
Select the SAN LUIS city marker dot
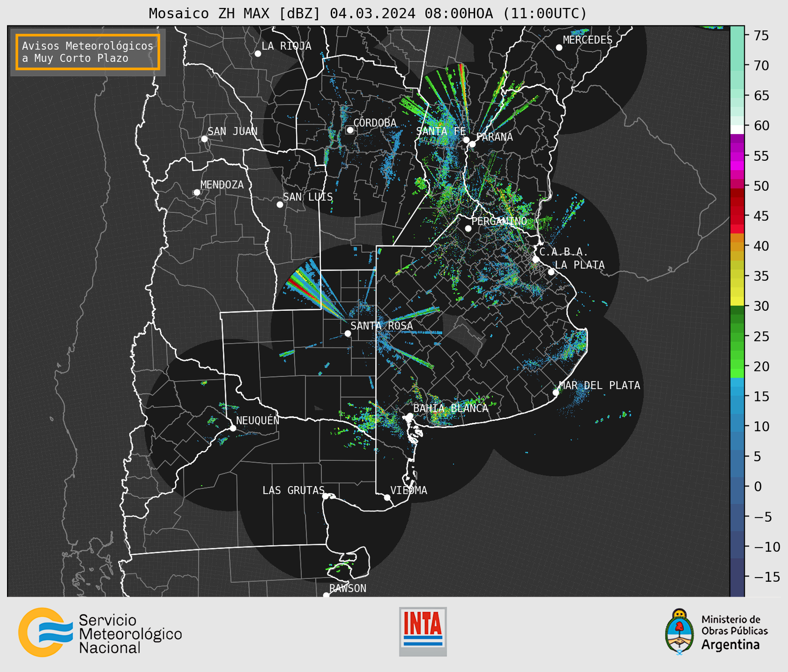coord(280,205)
